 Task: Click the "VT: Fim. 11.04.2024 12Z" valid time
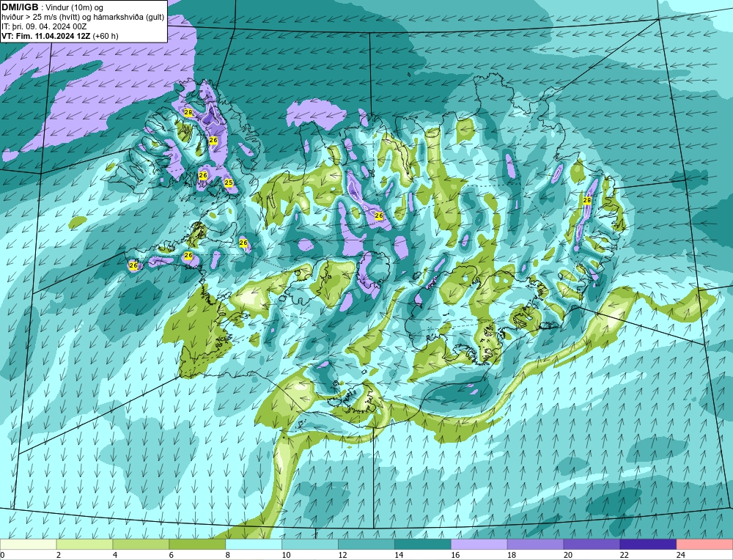46,36
